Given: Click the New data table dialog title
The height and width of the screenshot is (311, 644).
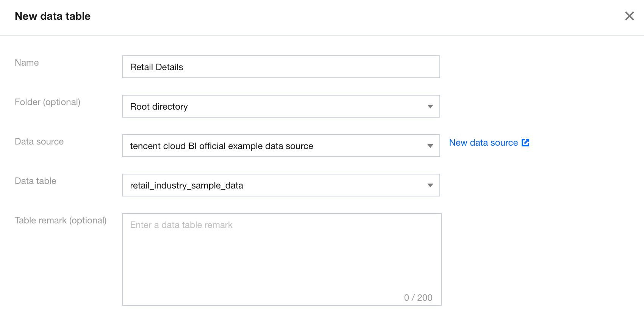Looking at the screenshot, I should pyautogui.click(x=53, y=16).
